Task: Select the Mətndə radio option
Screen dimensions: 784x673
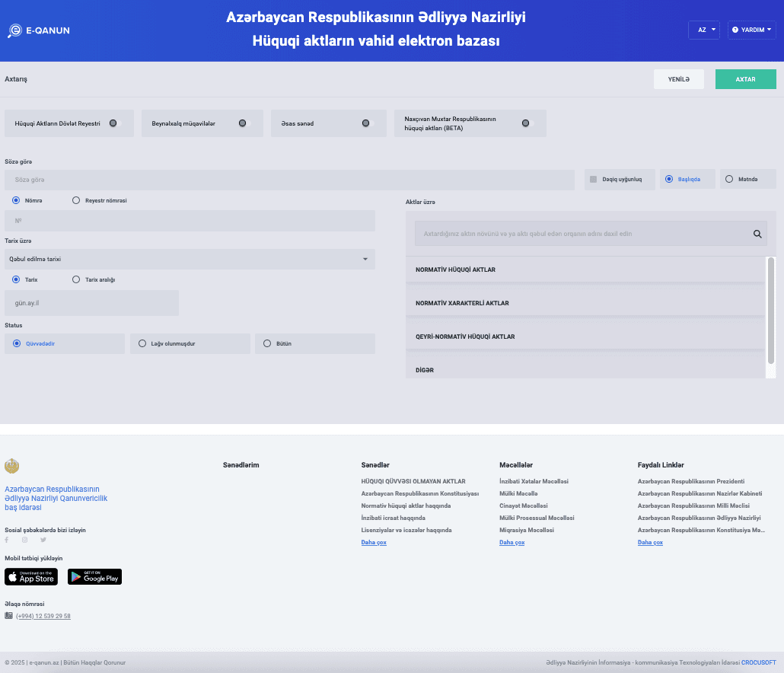Action: pyautogui.click(x=729, y=180)
